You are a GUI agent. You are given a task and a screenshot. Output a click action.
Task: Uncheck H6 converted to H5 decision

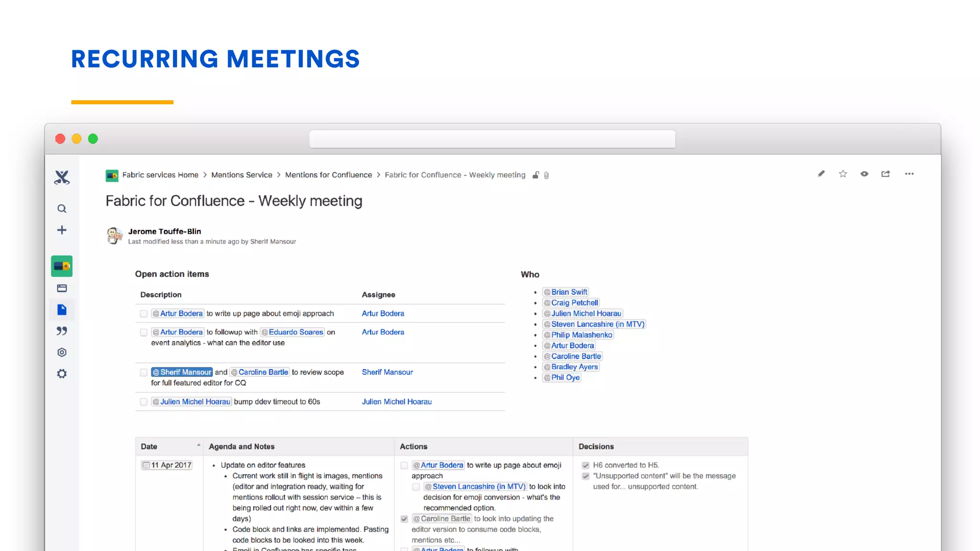pos(586,465)
